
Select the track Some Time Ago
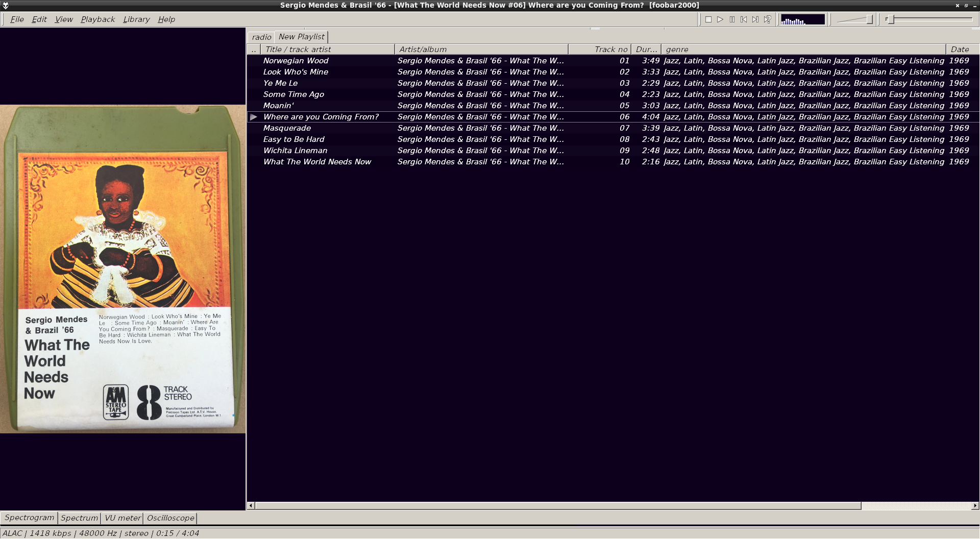293,94
